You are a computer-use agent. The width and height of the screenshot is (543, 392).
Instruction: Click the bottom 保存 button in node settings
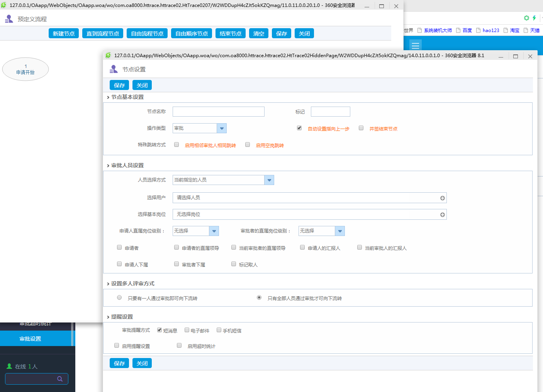tap(119, 363)
